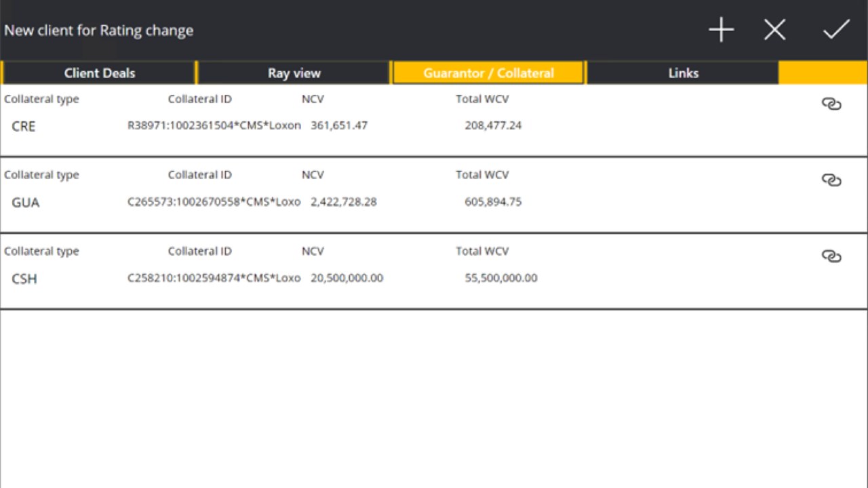Select the CSH collateral type

pos(24,279)
